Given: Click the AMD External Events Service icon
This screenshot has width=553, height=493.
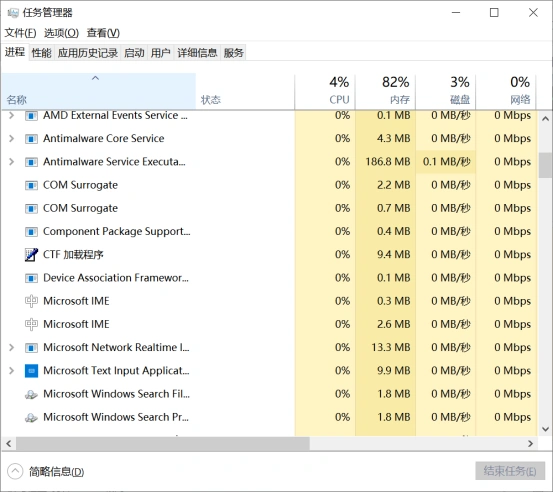Looking at the screenshot, I should point(31,115).
